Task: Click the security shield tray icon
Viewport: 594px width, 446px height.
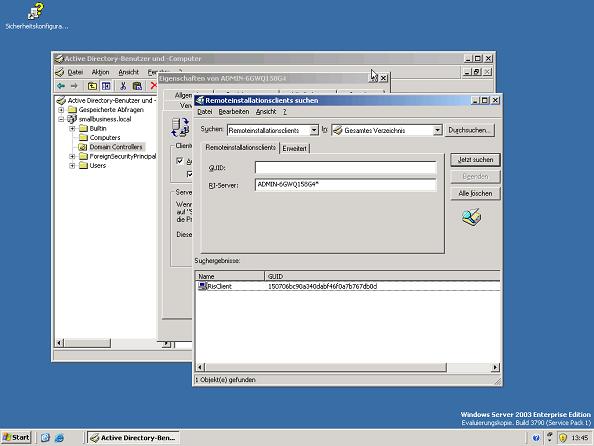Action: pos(563,438)
